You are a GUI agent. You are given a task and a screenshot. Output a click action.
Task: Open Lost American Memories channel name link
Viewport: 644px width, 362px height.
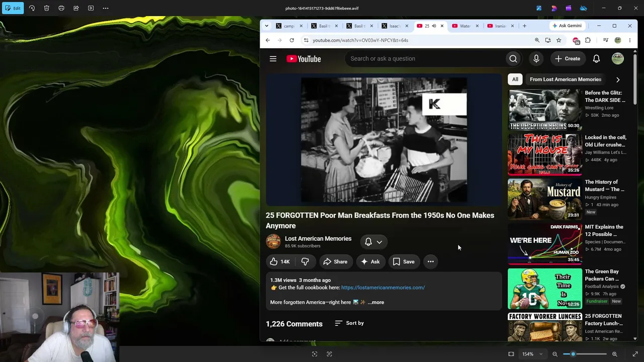pos(318,239)
